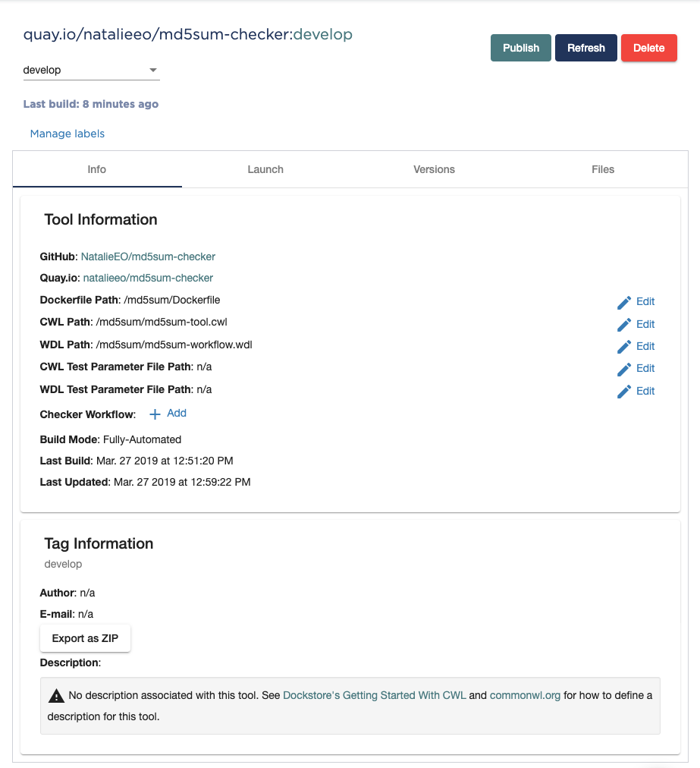Image resolution: width=700 pixels, height=768 pixels.
Task: Edit the Dockerfile Path using its pencil icon
Action: pyautogui.click(x=623, y=301)
